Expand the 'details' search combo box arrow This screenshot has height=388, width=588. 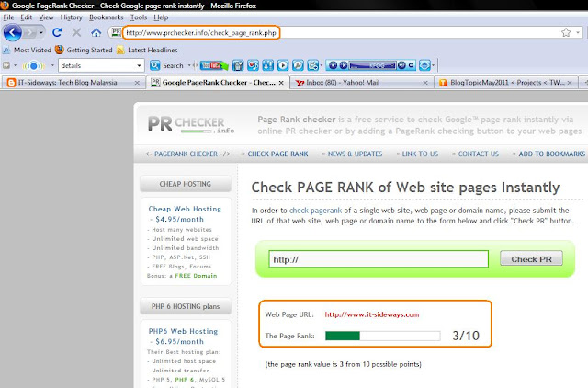(139, 65)
